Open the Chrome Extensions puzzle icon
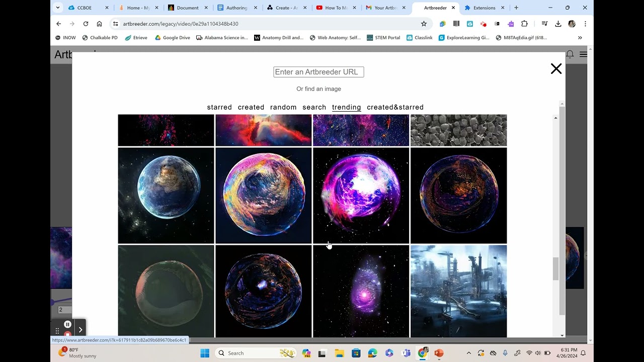644x362 pixels. (x=524, y=24)
